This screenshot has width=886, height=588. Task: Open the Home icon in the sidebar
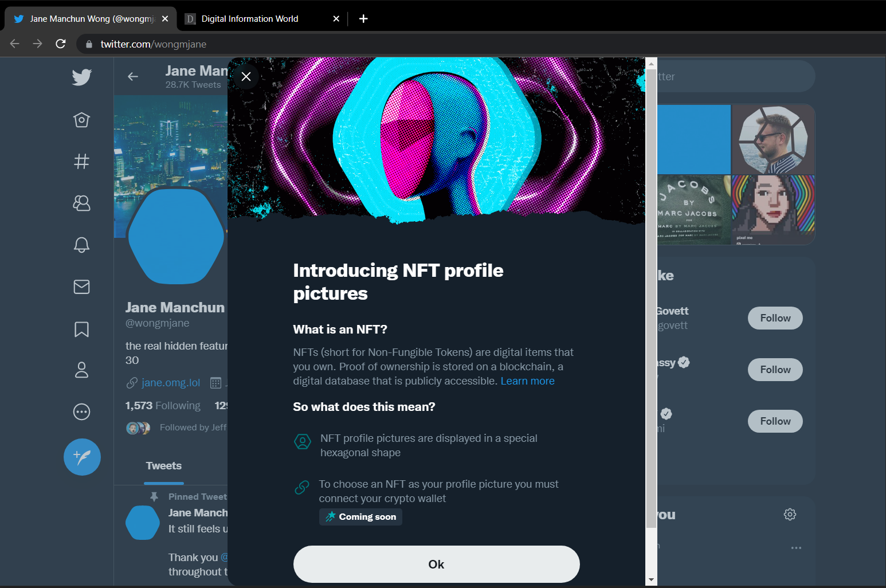(x=81, y=120)
